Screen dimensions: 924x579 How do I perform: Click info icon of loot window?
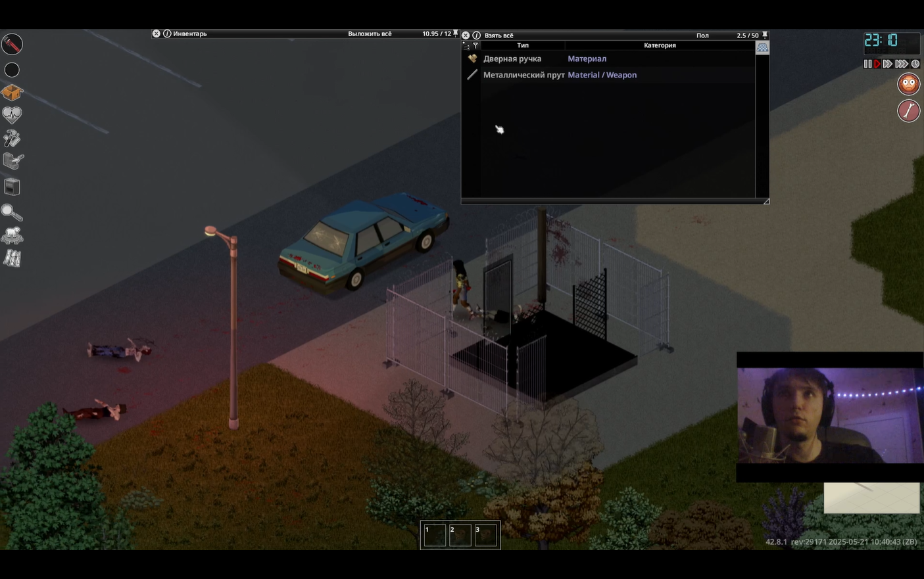[x=476, y=35]
